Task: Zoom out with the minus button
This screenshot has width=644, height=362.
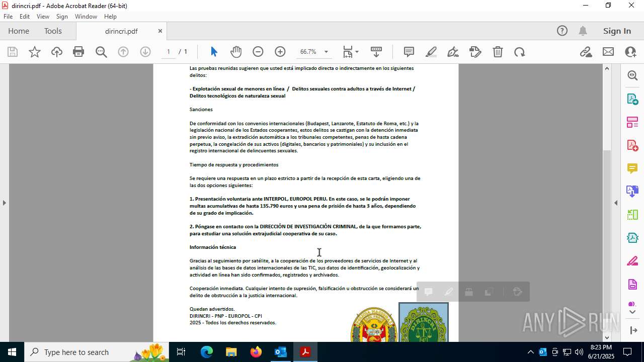Action: [258, 52]
